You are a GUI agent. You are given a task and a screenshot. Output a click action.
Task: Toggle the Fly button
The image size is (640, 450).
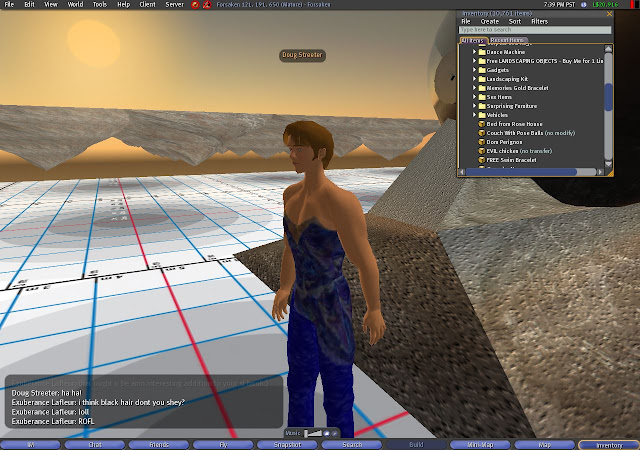(x=223, y=445)
